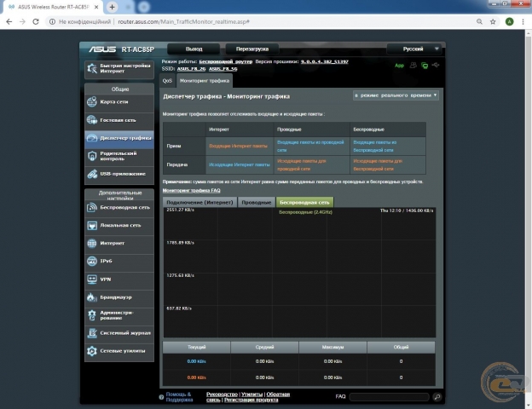The image size is (532, 409).
Task: Select the Проводные graph tab
Action: (256, 203)
